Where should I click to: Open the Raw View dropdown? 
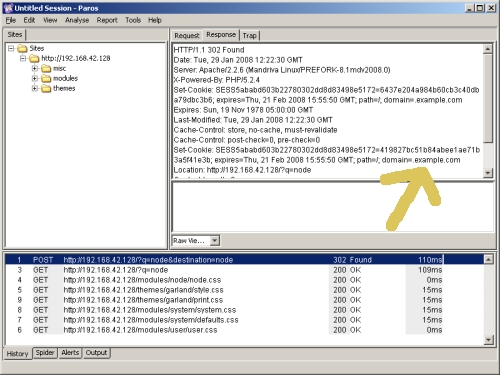click(215, 240)
